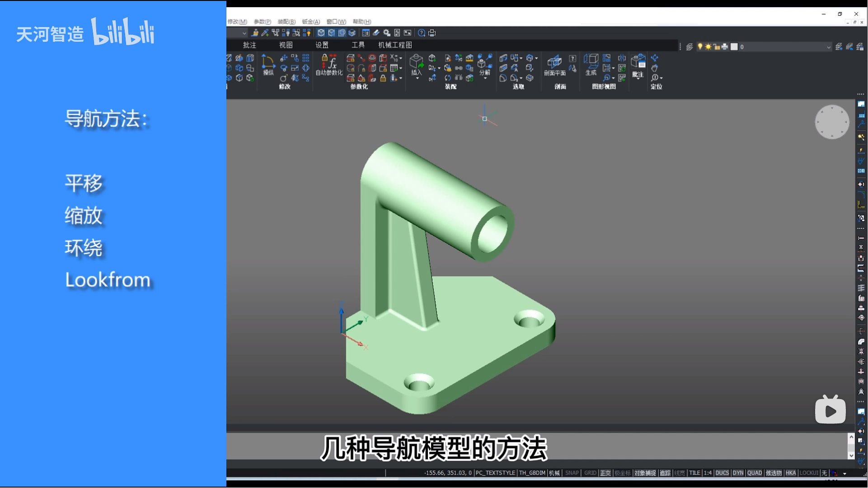
Task: Click the layers stack icon beside layer list
Action: [689, 47]
